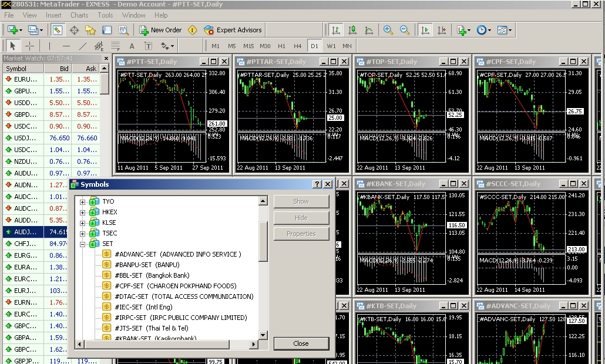Toggle the Expert Advisors button
This screenshot has width=605, height=364.
point(233,30)
